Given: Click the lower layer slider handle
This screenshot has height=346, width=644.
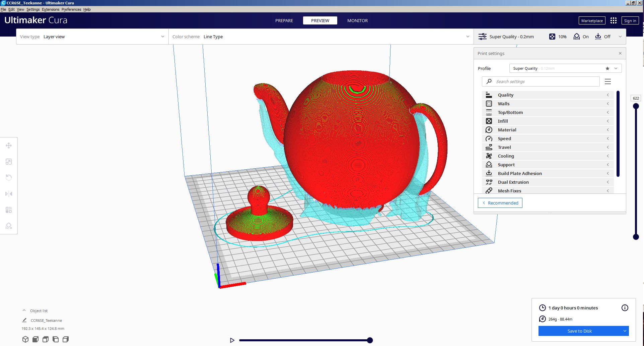Looking at the screenshot, I should (636, 237).
